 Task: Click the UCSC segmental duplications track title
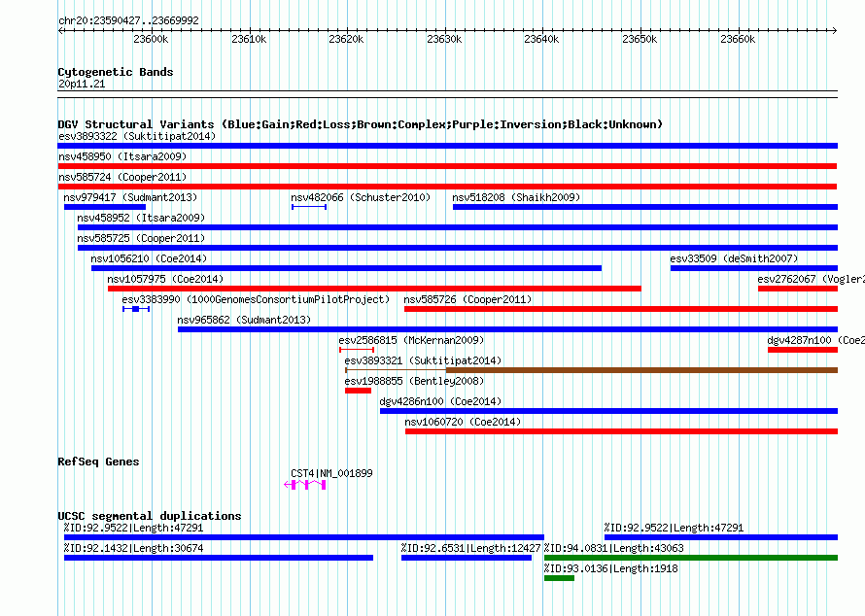point(150,516)
